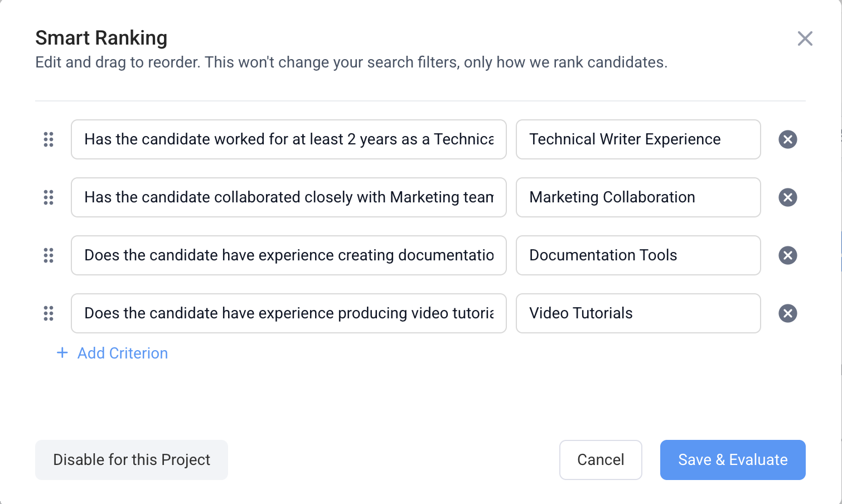The height and width of the screenshot is (504, 842).
Task: Cancel the ranking changes
Action: tap(601, 460)
